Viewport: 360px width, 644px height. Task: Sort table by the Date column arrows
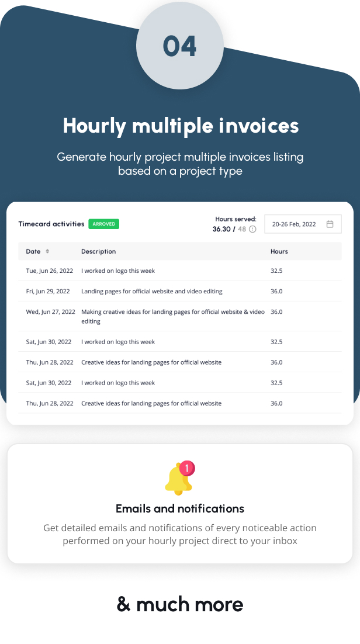pos(47,251)
